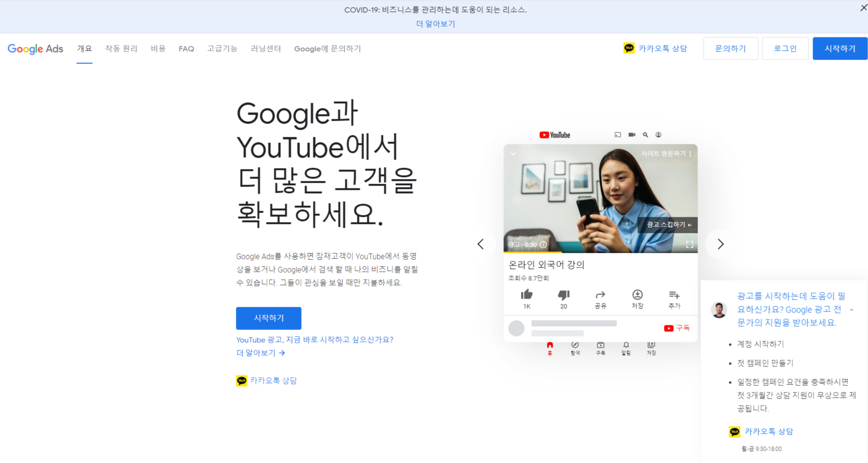Click the 광고 스킵하기 button
The image size is (868, 463).
tap(668, 225)
